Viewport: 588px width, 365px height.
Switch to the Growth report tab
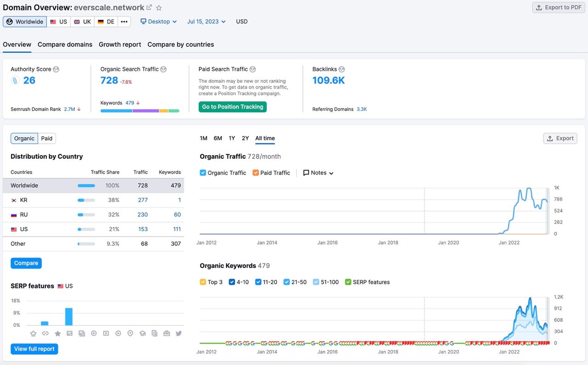120,45
